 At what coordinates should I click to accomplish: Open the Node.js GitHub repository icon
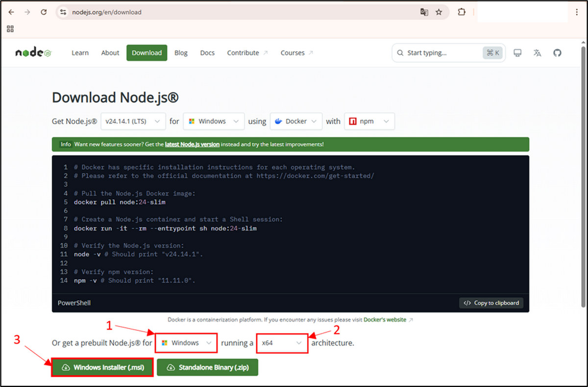coord(557,52)
